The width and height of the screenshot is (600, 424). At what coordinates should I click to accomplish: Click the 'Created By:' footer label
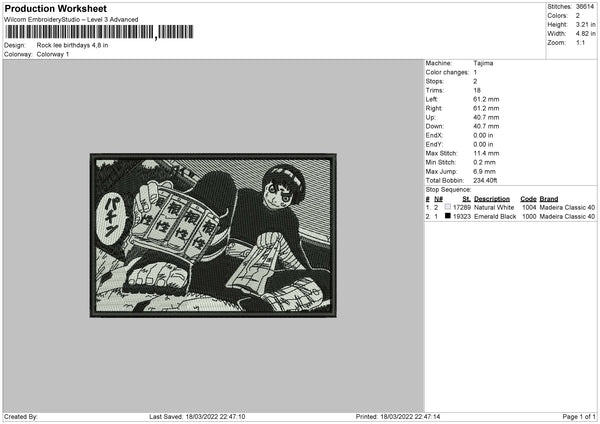tap(21, 417)
